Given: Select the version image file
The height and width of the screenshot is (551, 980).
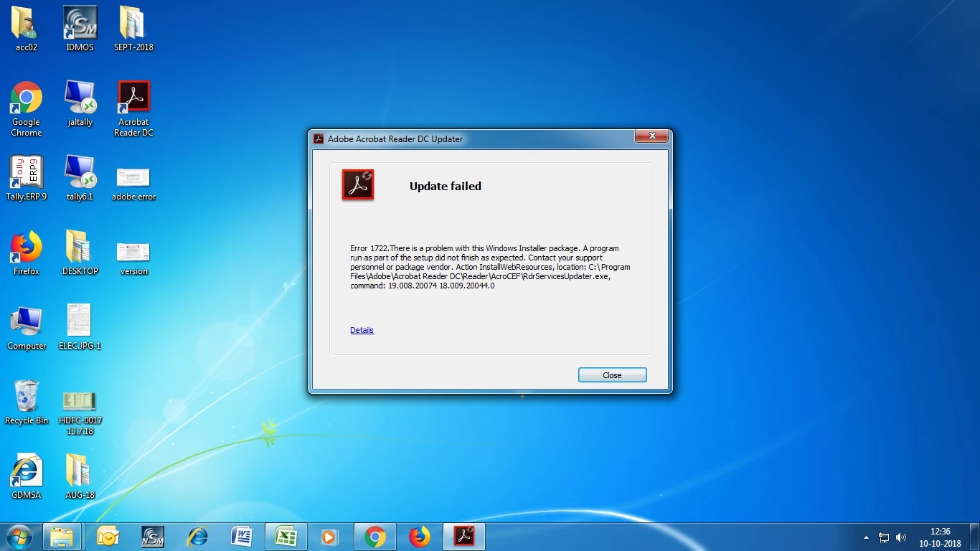Looking at the screenshot, I should coord(133,258).
